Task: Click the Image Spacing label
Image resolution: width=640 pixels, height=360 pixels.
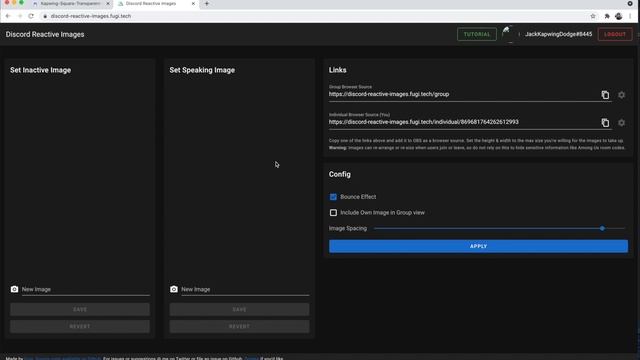Action: (x=348, y=229)
